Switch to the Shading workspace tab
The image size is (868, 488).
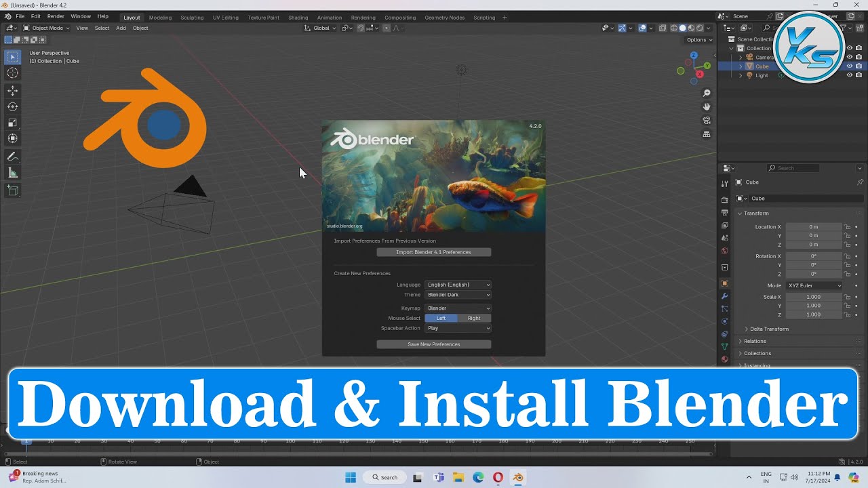[x=298, y=18]
